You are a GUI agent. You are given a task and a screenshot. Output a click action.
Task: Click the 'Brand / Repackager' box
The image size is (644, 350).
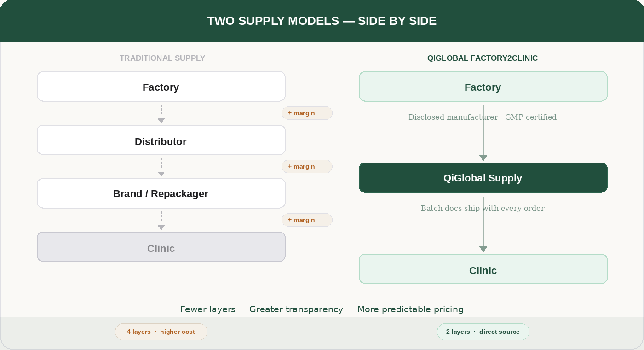click(161, 193)
